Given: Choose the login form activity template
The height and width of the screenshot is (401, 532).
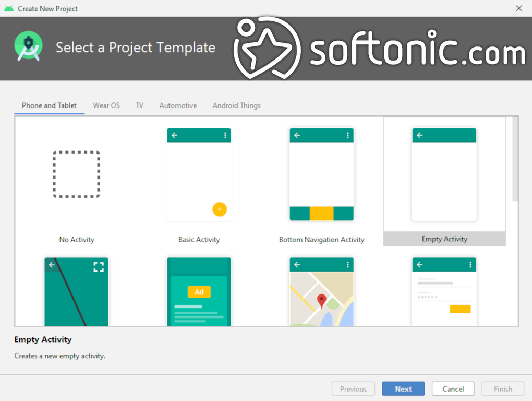Looking at the screenshot, I should [444, 292].
